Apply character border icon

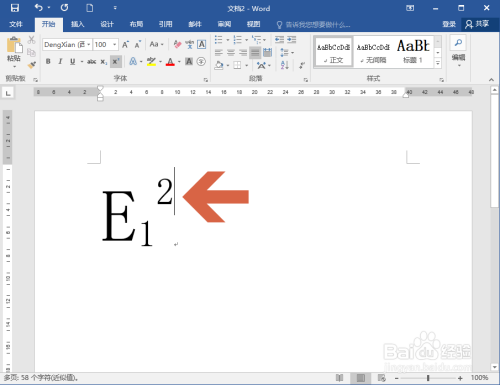tap(202, 44)
